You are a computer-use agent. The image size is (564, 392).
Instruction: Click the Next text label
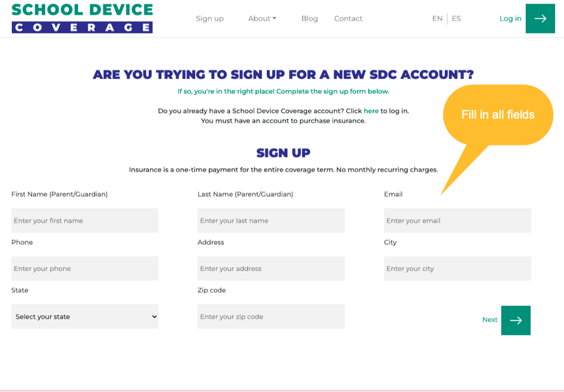(490, 320)
